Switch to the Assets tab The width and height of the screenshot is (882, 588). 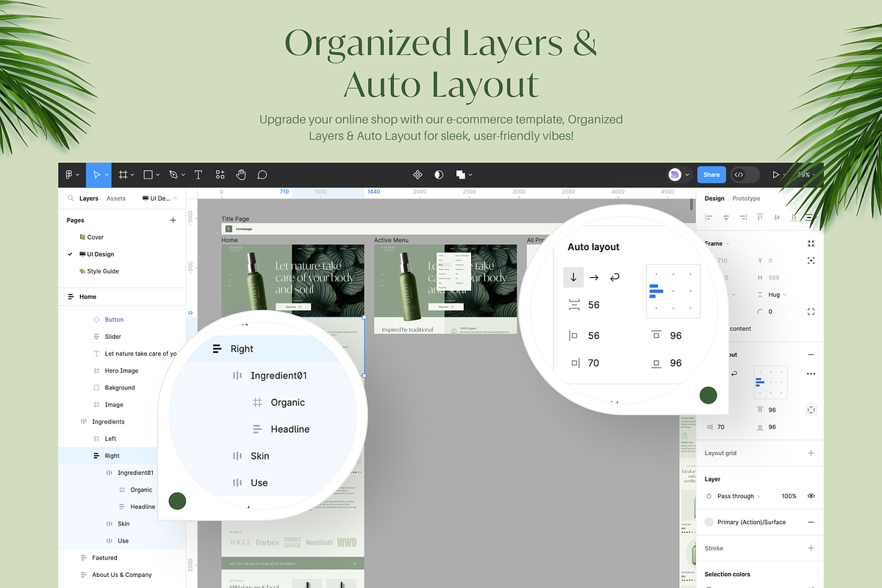click(116, 198)
